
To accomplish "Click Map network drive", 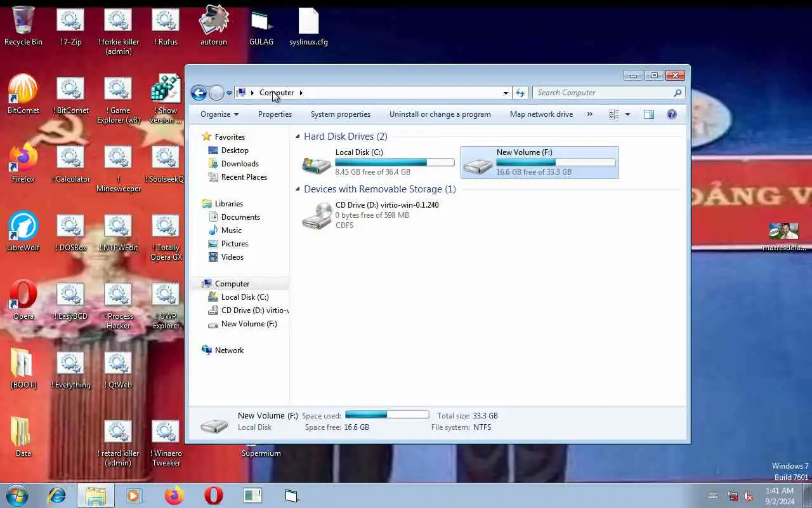I will point(541,114).
